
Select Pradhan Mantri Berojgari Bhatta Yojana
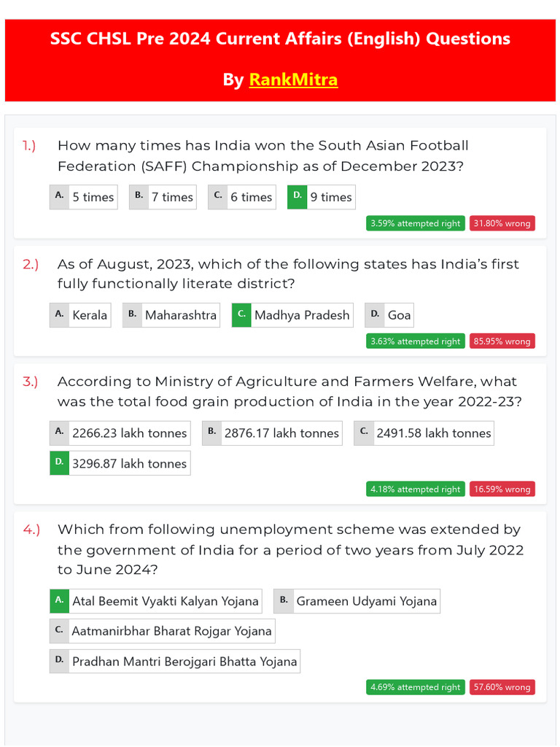point(175,662)
